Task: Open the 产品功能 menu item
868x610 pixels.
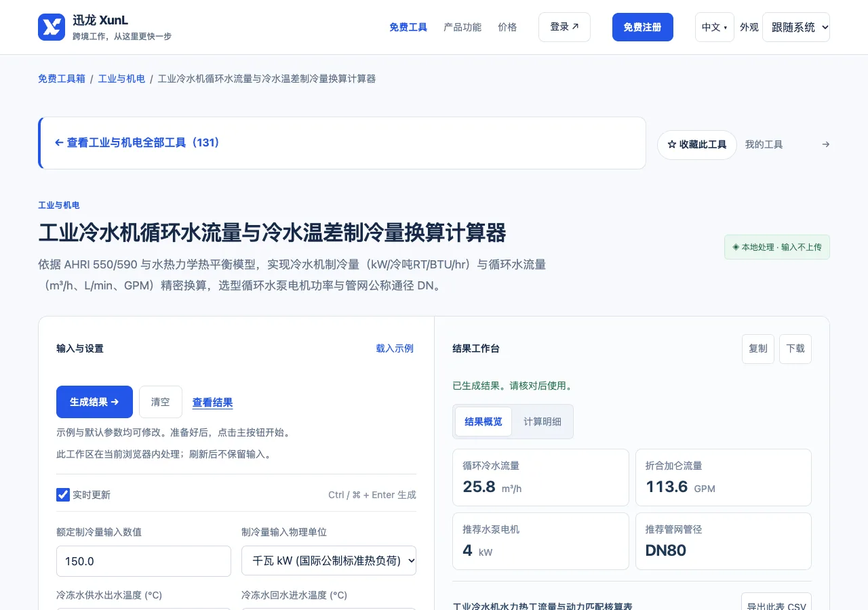Action: [462, 27]
